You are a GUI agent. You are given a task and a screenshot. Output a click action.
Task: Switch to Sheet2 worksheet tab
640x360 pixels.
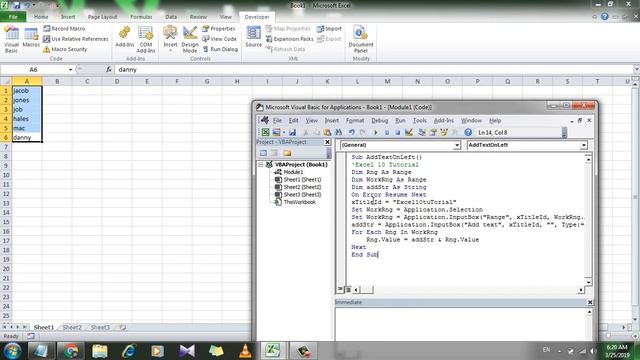click(72, 327)
